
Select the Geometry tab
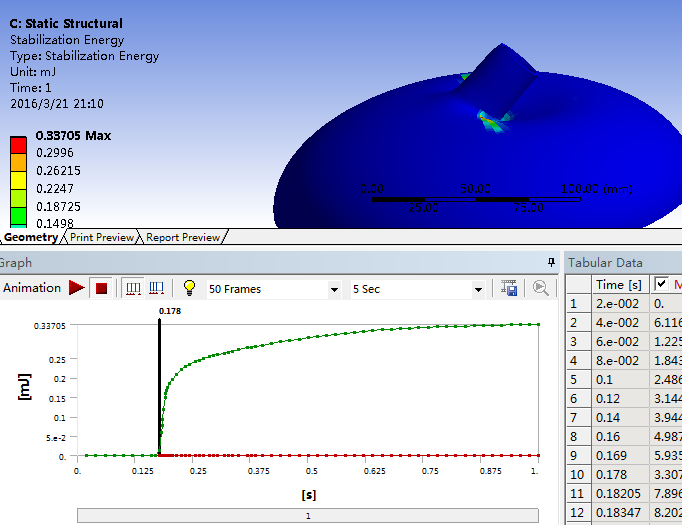(x=30, y=237)
